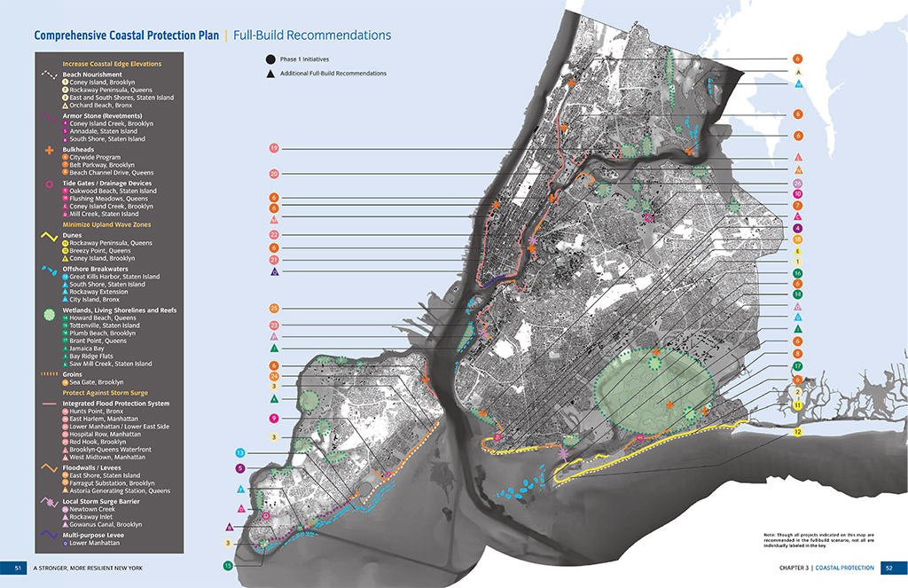
Task: Click the 'Flushing Meadows, Queens' legend entry
Action: (109, 198)
